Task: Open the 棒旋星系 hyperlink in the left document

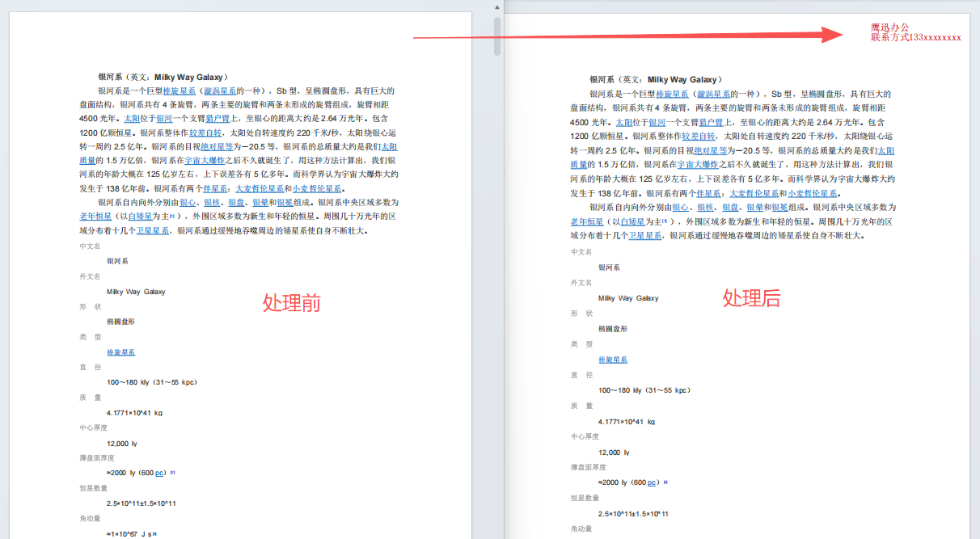Action: coord(182,91)
